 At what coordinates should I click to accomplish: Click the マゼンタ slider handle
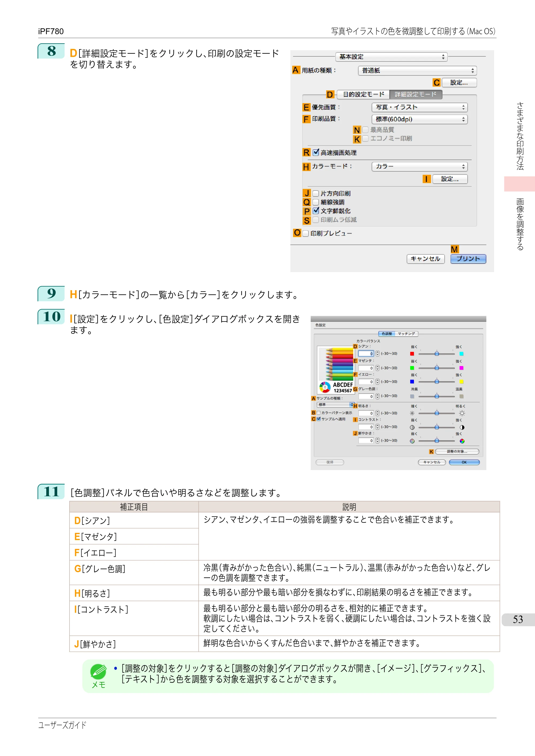pos(437,368)
